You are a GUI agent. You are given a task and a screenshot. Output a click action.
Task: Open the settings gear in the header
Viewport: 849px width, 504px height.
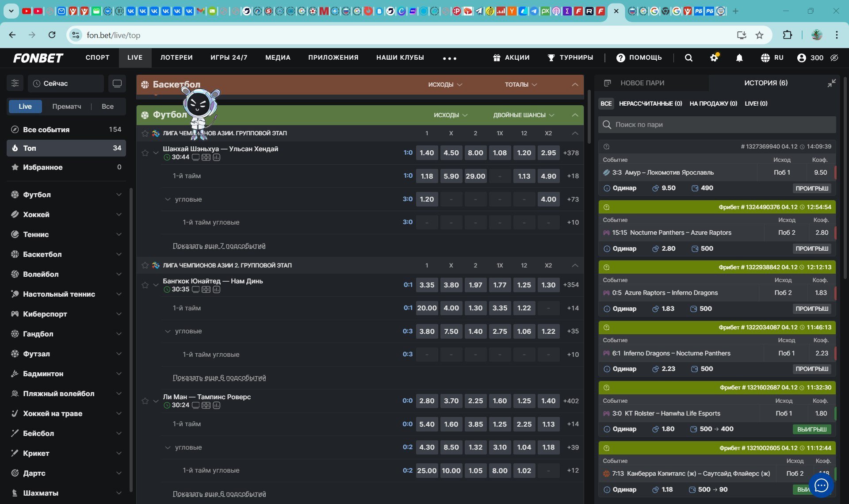(x=714, y=58)
